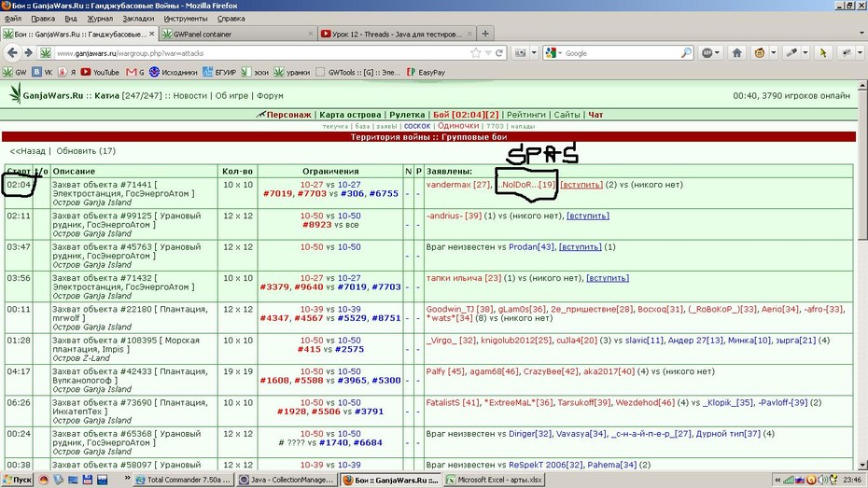Open the list all tabs dropdown

[x=861, y=34]
